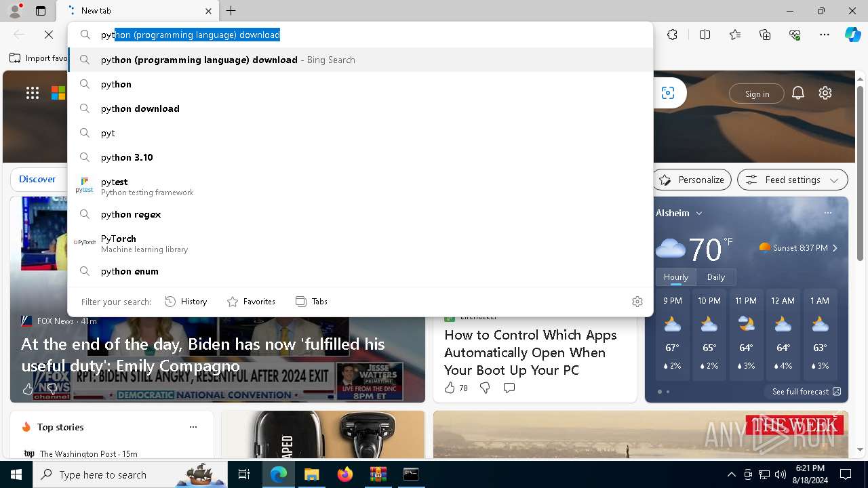Dislike the Lifehacker article
The image size is (868, 488).
tap(485, 388)
